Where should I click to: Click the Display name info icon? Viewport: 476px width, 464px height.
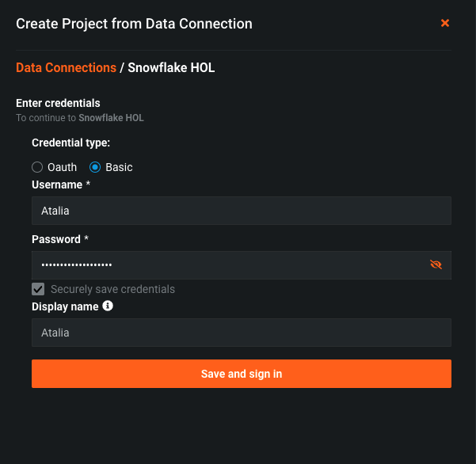(108, 306)
